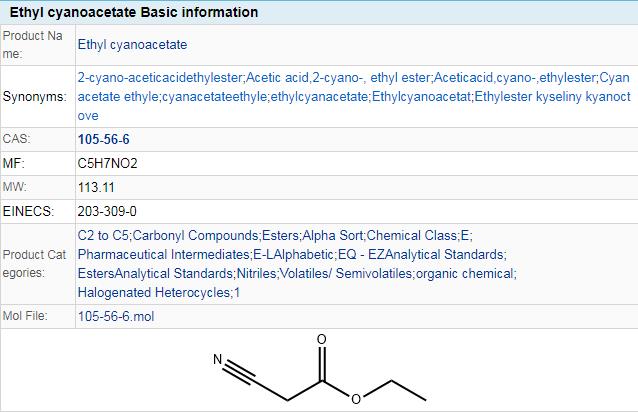Viewport: 638px width, 412px height.
Task: Click the molecular formula C5H7NO2
Action: 107,162
